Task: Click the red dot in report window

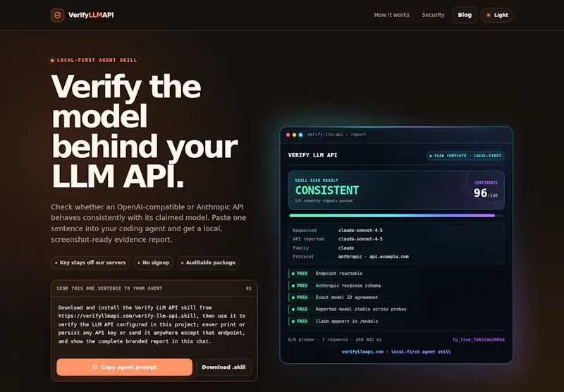Action: 288,135
